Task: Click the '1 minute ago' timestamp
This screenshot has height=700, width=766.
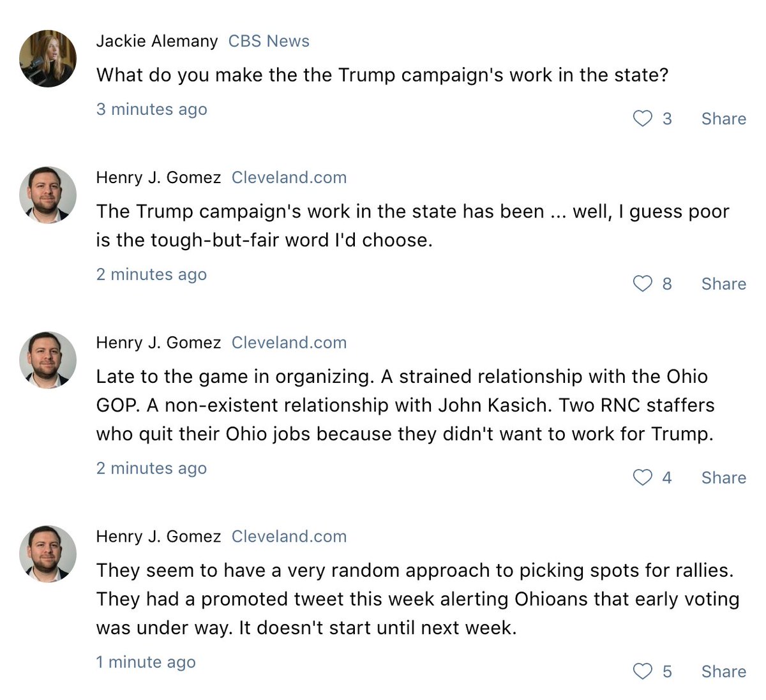Action: pos(146,662)
